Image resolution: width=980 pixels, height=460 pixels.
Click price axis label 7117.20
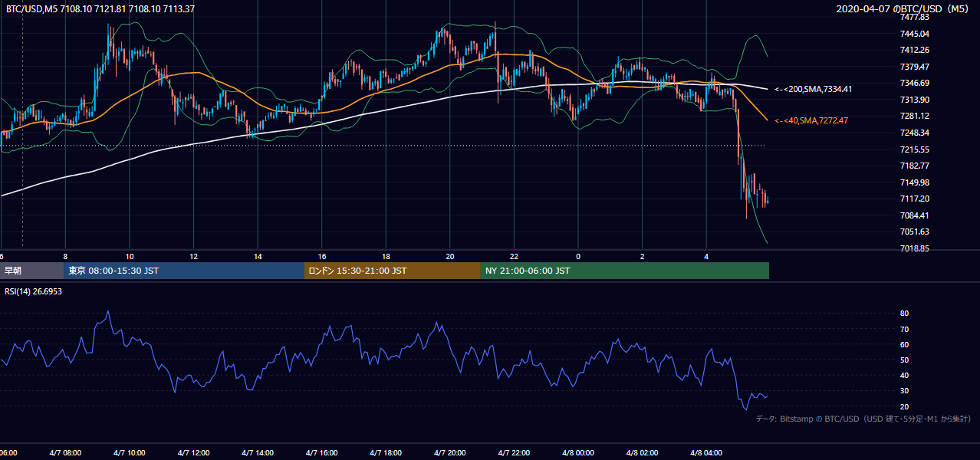pos(915,199)
